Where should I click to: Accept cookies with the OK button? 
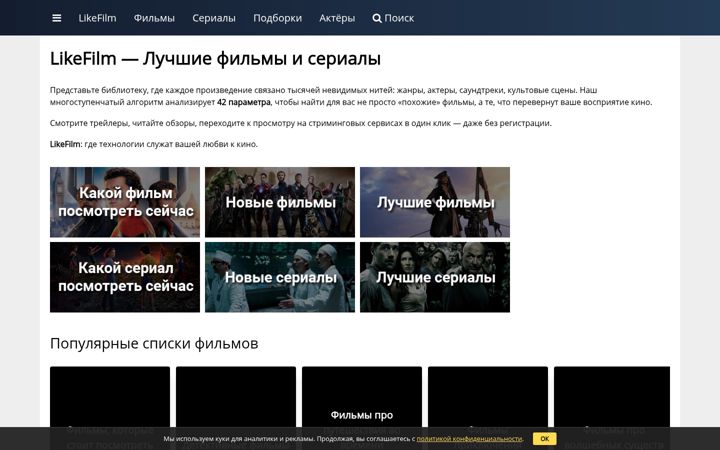pyautogui.click(x=545, y=439)
